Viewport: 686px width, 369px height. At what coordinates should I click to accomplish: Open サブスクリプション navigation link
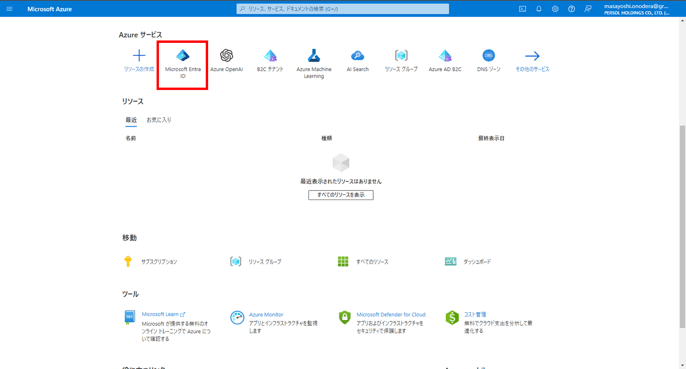(159, 262)
